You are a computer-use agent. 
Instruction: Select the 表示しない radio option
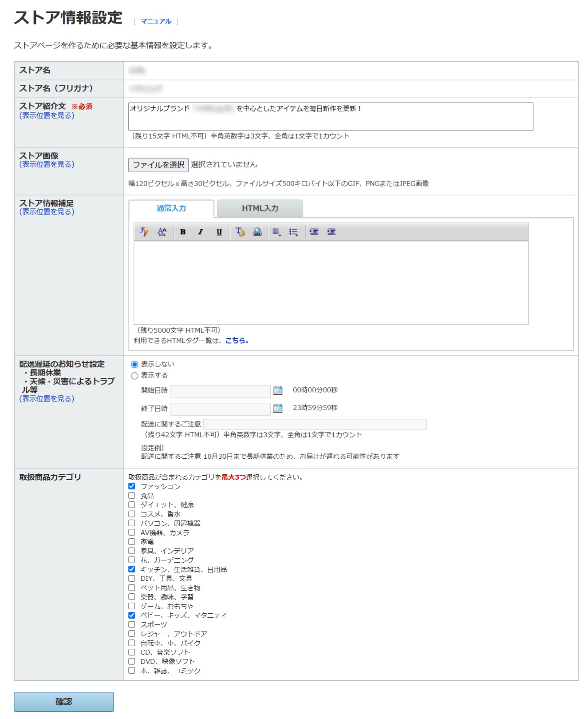134,365
